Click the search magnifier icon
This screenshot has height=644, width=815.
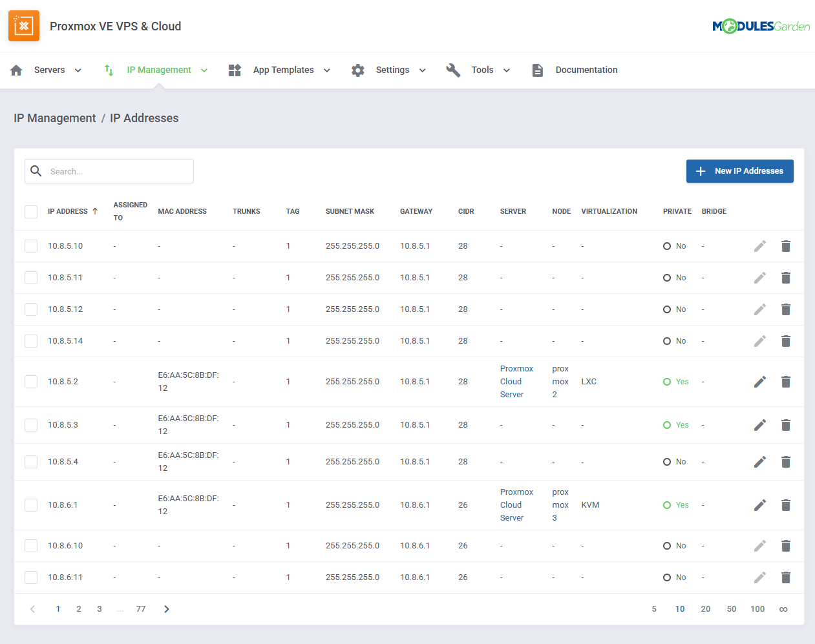tap(36, 171)
